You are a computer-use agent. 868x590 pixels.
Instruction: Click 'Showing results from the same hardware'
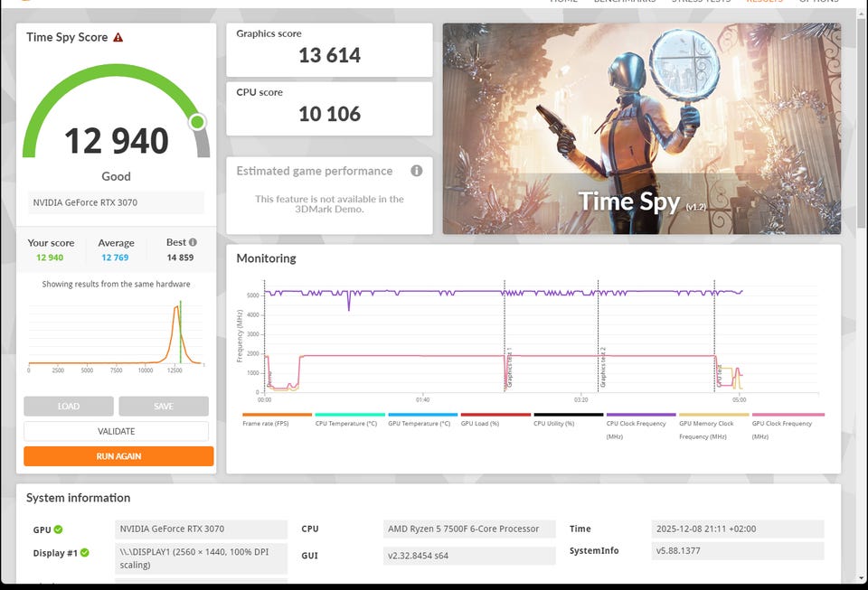pyautogui.click(x=117, y=285)
